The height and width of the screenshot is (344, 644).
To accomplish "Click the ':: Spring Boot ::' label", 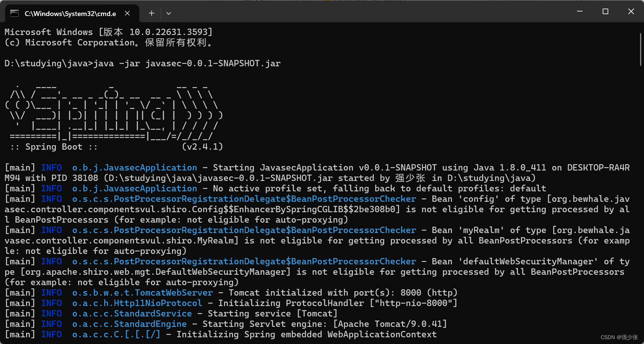I will pos(54,147).
